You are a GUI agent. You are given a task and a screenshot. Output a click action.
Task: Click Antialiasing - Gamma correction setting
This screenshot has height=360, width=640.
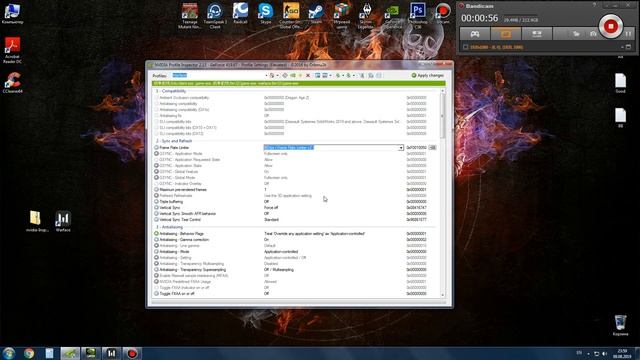pyautogui.click(x=184, y=240)
